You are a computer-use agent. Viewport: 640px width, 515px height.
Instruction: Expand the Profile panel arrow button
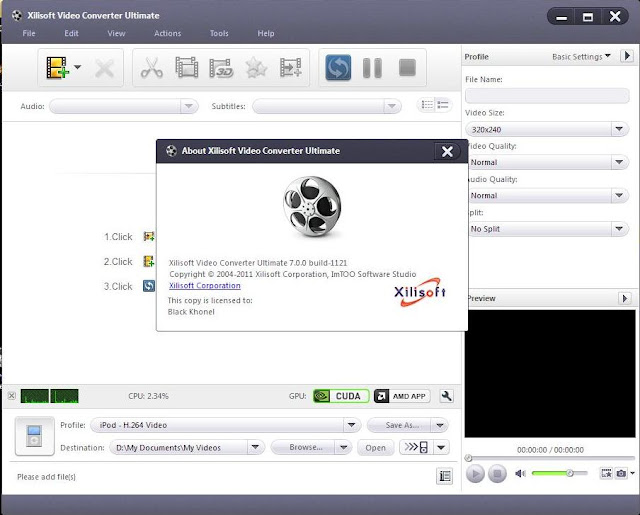627,55
